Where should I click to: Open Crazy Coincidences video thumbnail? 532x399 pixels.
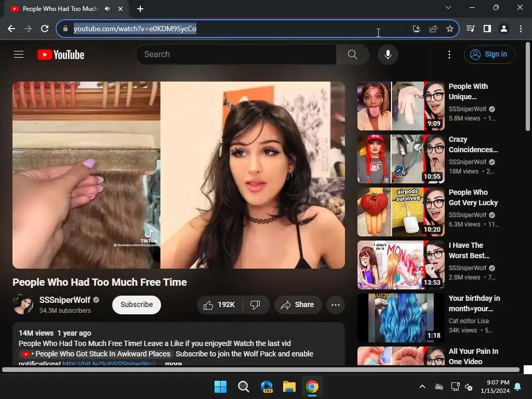pyautogui.click(x=401, y=159)
